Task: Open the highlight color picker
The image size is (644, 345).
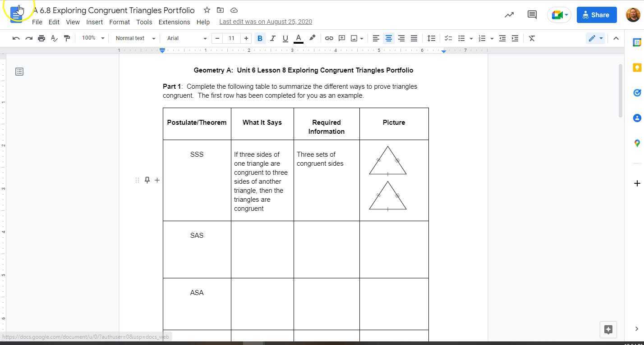Action: [x=312, y=38]
